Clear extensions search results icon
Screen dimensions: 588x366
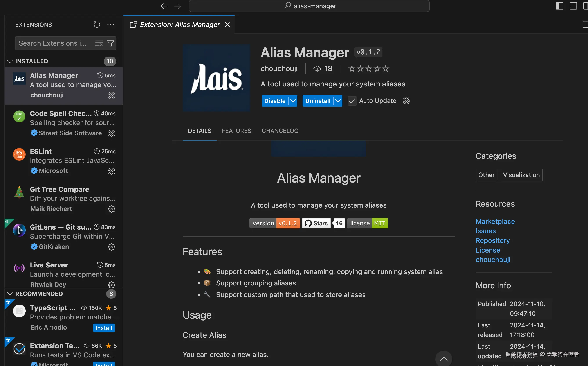coord(99,43)
